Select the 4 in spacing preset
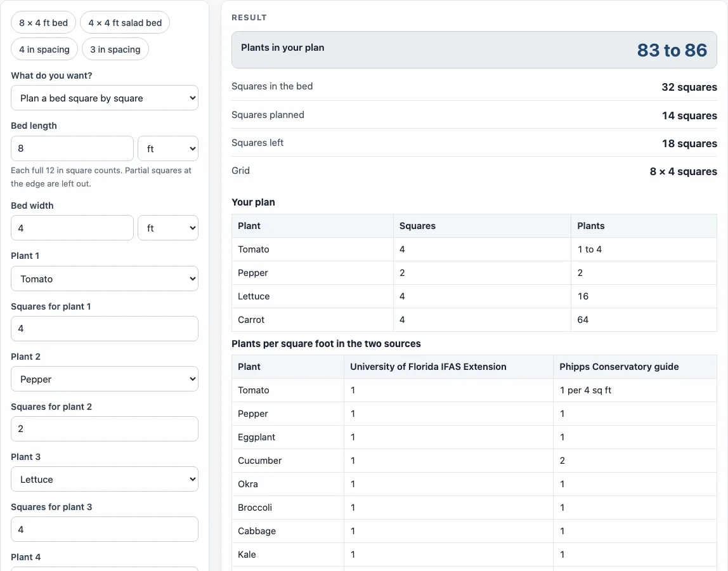 tap(44, 49)
